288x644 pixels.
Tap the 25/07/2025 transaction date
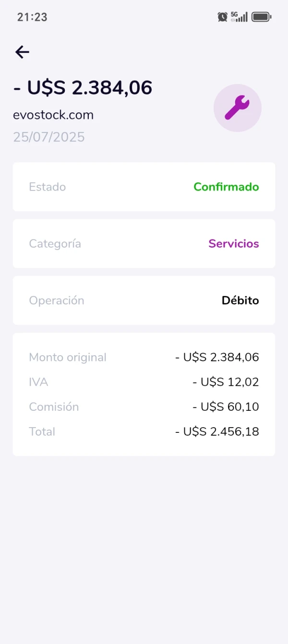(x=49, y=137)
